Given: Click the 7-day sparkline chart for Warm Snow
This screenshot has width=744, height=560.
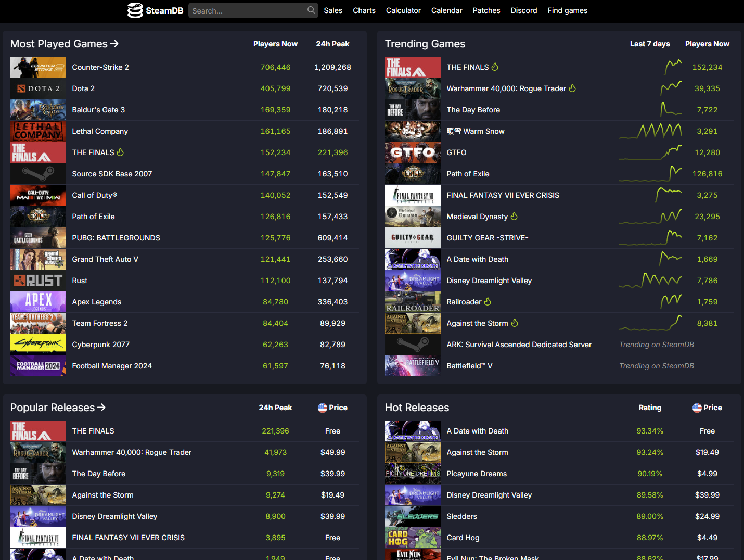Looking at the screenshot, I should [650, 131].
